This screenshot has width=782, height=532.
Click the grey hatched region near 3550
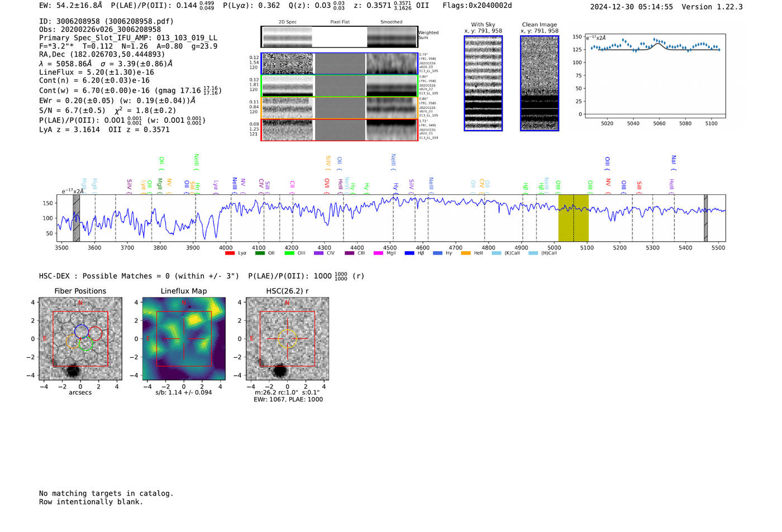pos(77,218)
